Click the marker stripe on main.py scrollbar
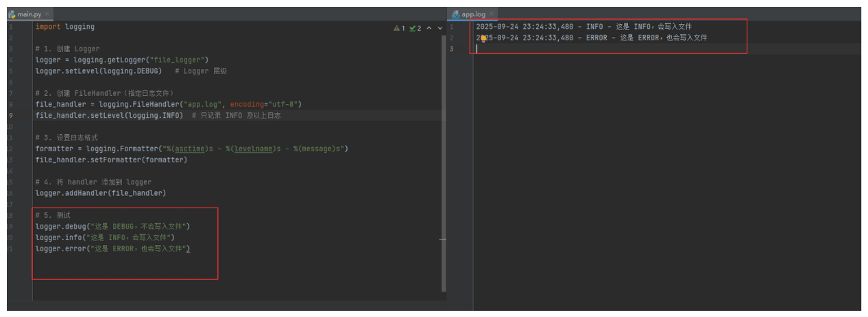Viewport: 868px width, 317px height. point(444,240)
